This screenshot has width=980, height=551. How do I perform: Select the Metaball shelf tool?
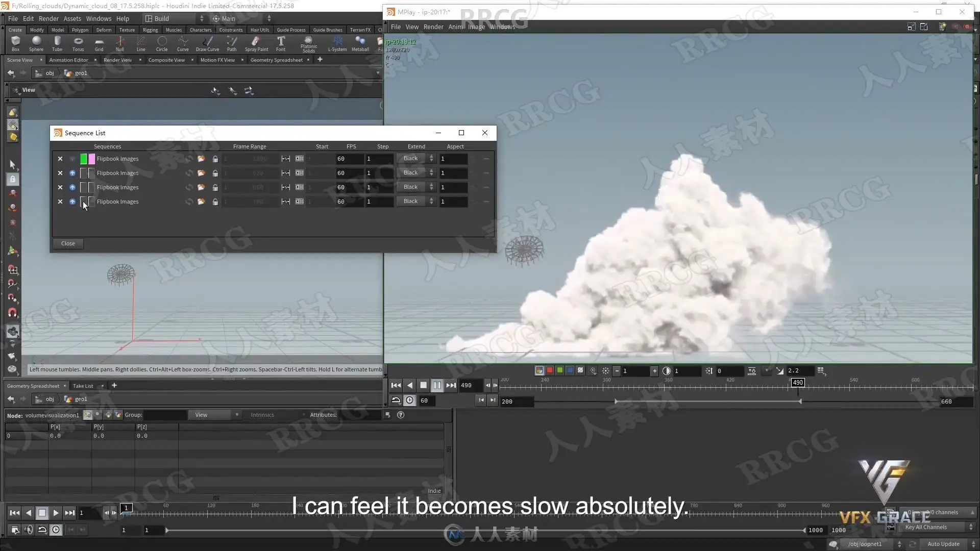(x=360, y=43)
